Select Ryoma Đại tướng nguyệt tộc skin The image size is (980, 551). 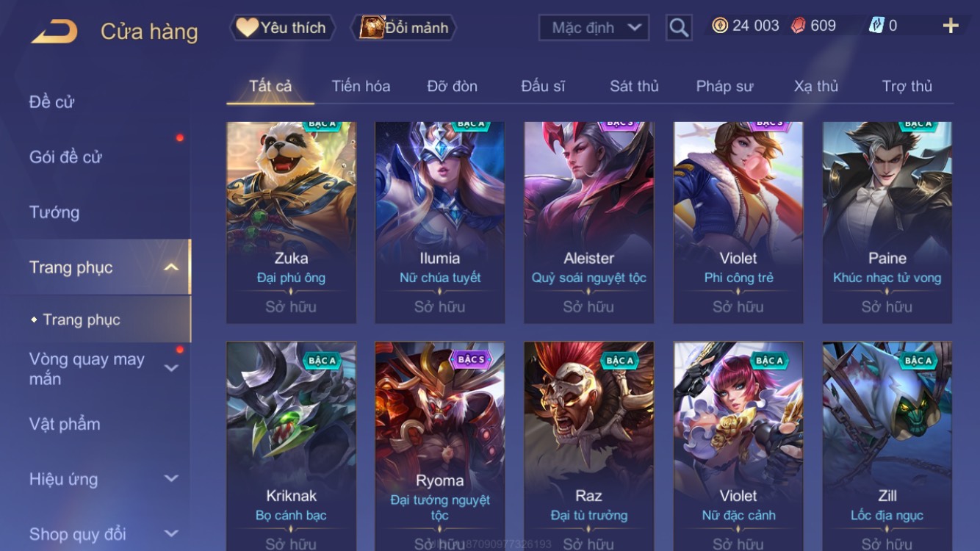[440, 446]
